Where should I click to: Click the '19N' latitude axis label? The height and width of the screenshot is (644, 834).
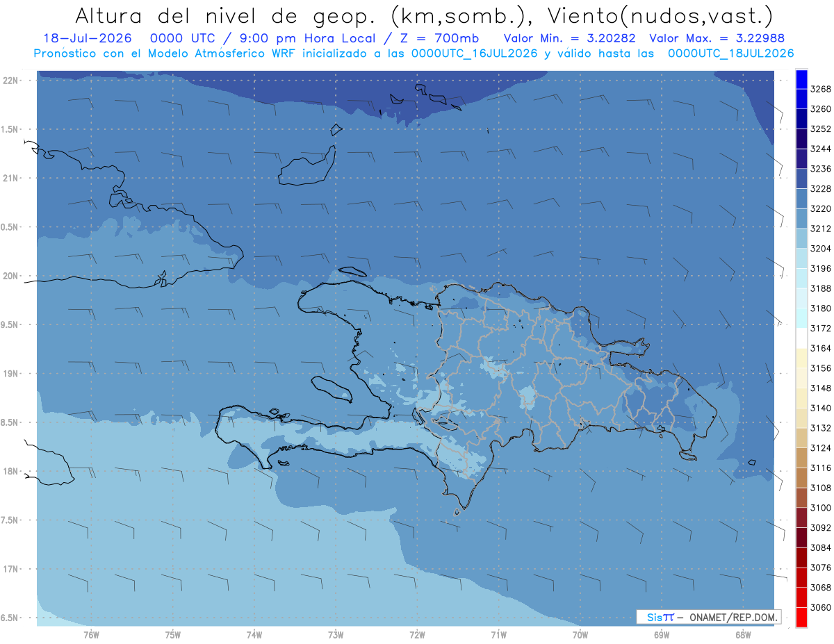(12, 374)
